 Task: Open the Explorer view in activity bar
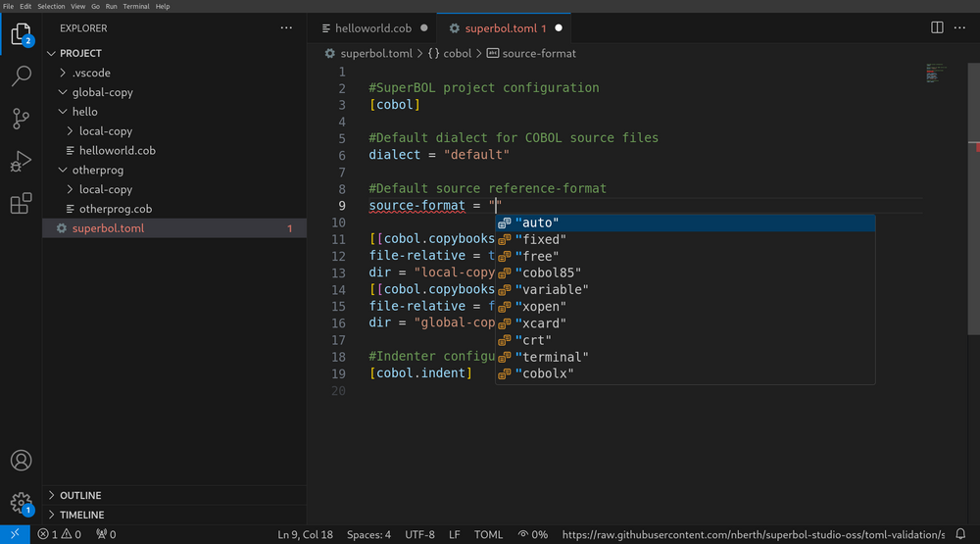coord(21,34)
